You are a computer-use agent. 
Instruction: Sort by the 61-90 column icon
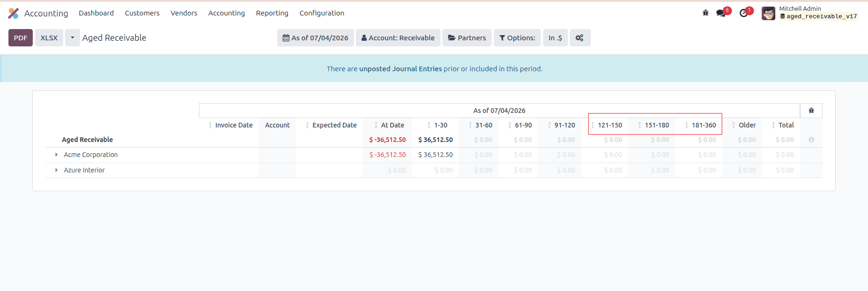[x=510, y=125]
